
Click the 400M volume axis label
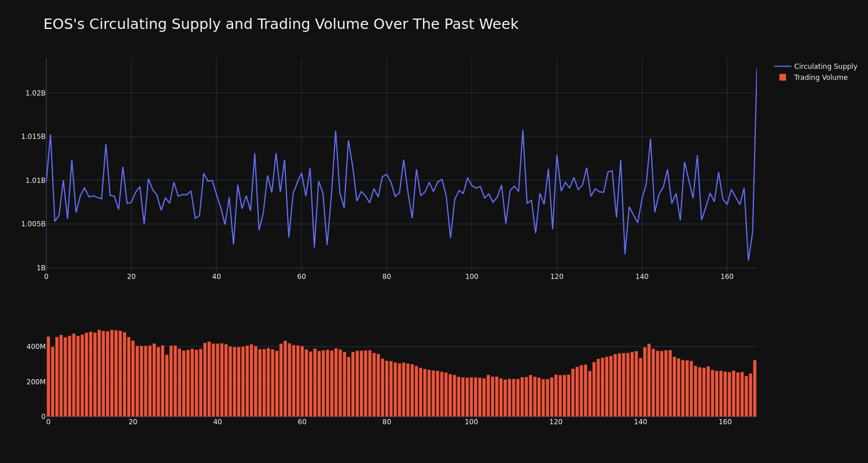coord(36,347)
